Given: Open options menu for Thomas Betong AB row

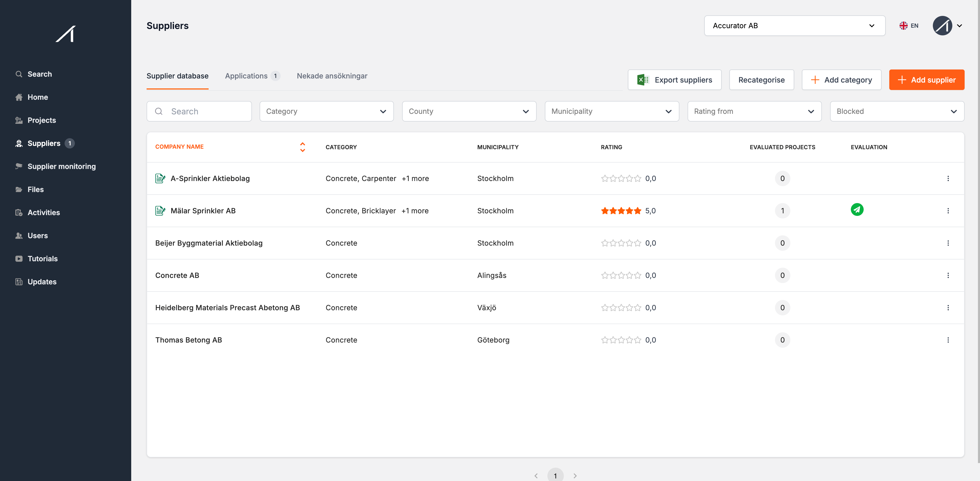Looking at the screenshot, I should tap(948, 340).
